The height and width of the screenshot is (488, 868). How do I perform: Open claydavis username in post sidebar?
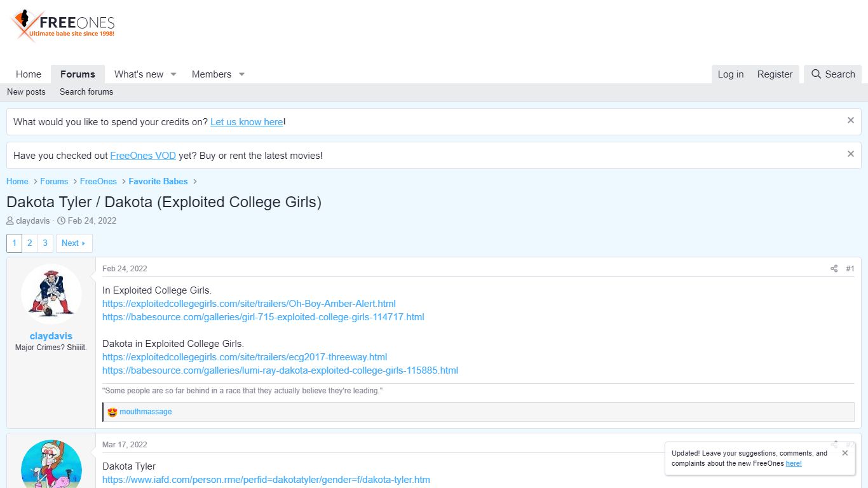tap(51, 336)
